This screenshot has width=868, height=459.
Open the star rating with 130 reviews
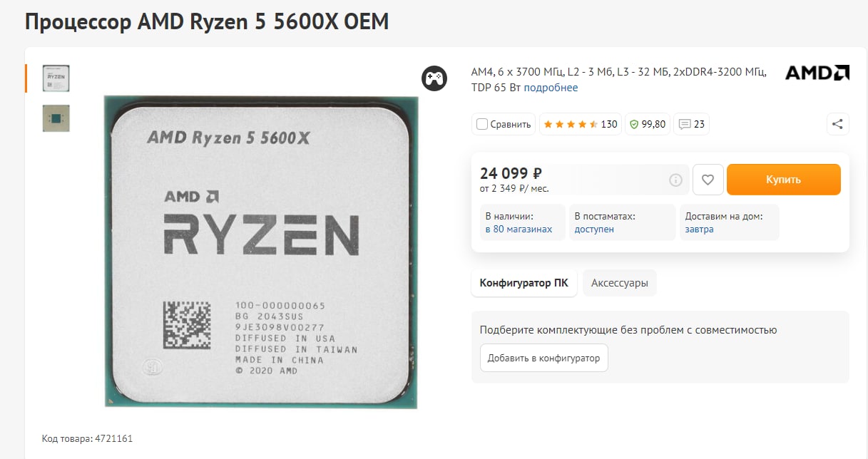pyautogui.click(x=581, y=124)
